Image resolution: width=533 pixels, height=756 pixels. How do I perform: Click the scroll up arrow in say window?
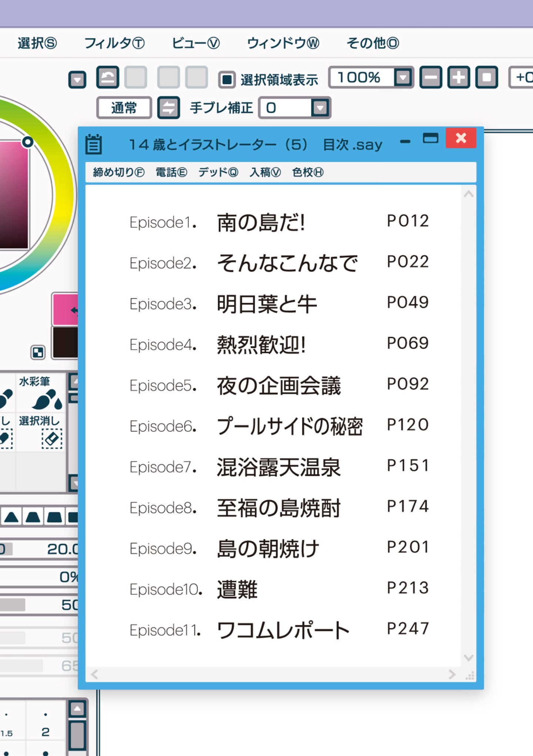pyautogui.click(x=469, y=194)
